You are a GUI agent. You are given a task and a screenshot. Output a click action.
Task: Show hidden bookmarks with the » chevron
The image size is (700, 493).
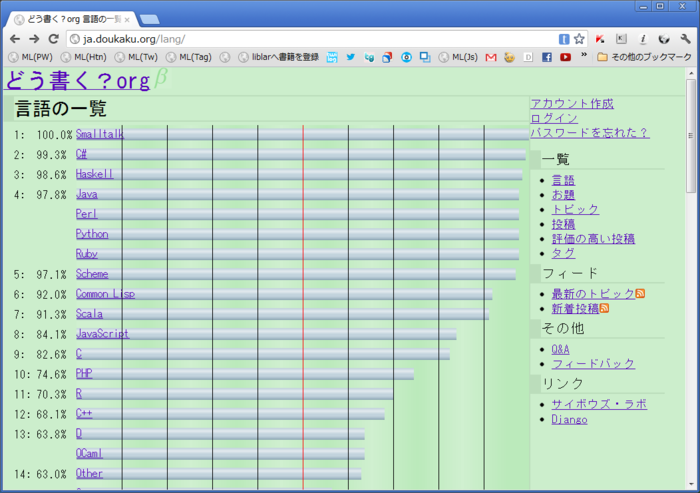click(x=583, y=55)
